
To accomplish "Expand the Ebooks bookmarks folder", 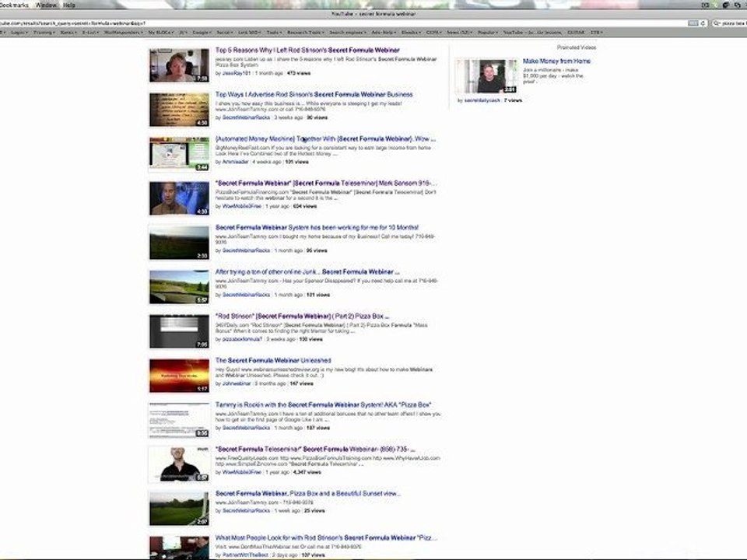I will point(411,33).
